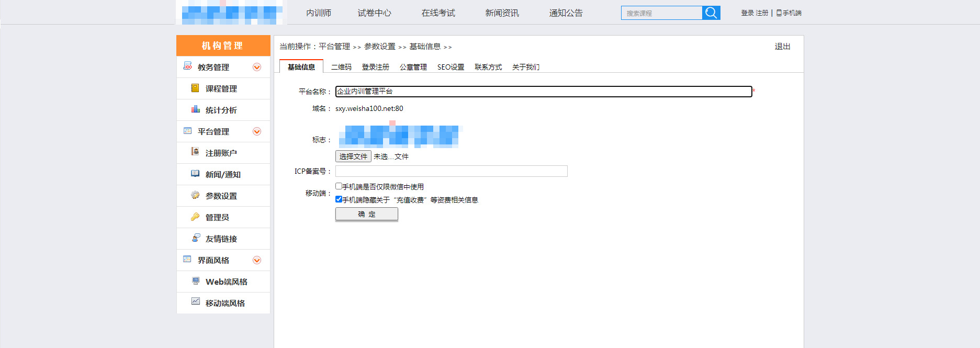Image resolution: width=980 pixels, height=348 pixels.
Task: Click the 友情链接 icon
Action: pos(196,238)
